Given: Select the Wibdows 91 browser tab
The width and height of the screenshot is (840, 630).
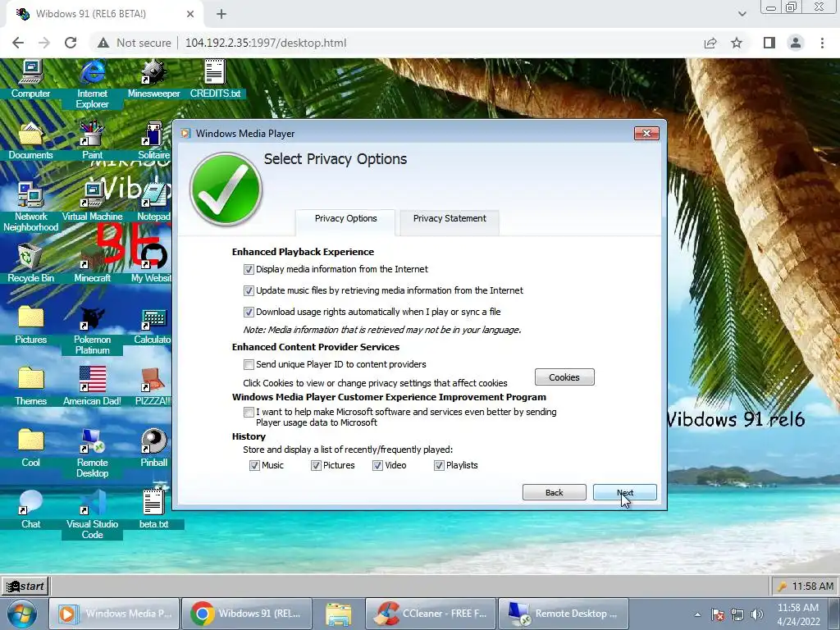Looking at the screenshot, I should coord(104,14).
